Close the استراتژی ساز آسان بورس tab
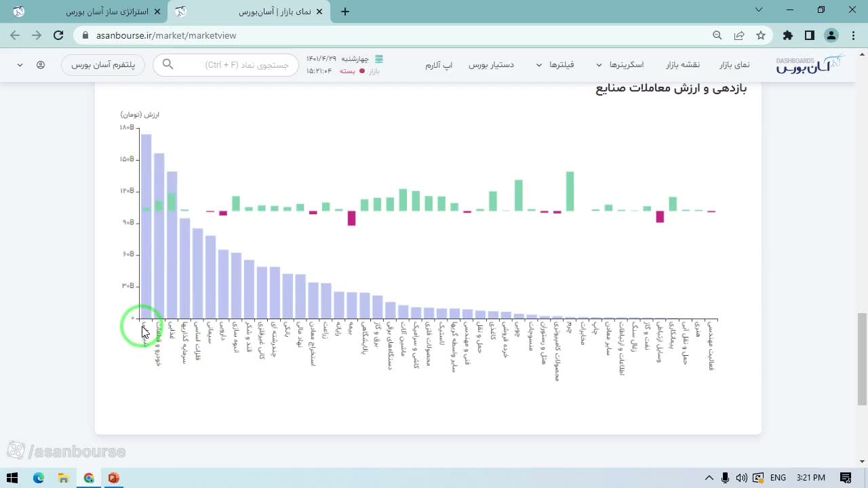 pos(158,12)
